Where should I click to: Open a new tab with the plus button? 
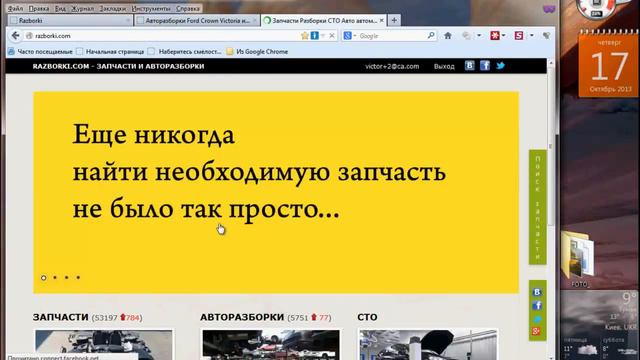click(394, 20)
